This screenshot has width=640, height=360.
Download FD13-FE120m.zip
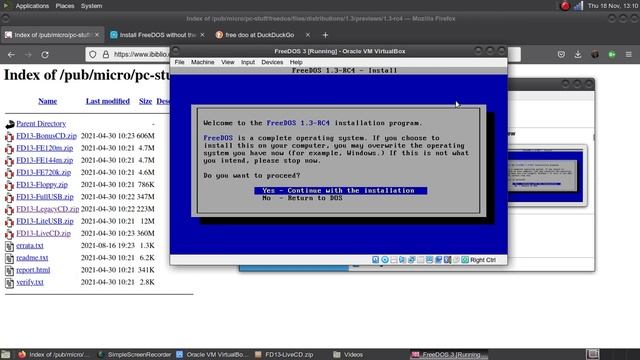44,148
